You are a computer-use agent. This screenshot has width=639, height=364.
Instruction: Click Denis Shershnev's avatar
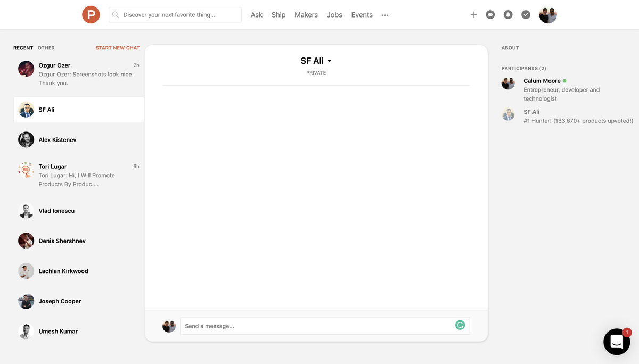pos(26,241)
